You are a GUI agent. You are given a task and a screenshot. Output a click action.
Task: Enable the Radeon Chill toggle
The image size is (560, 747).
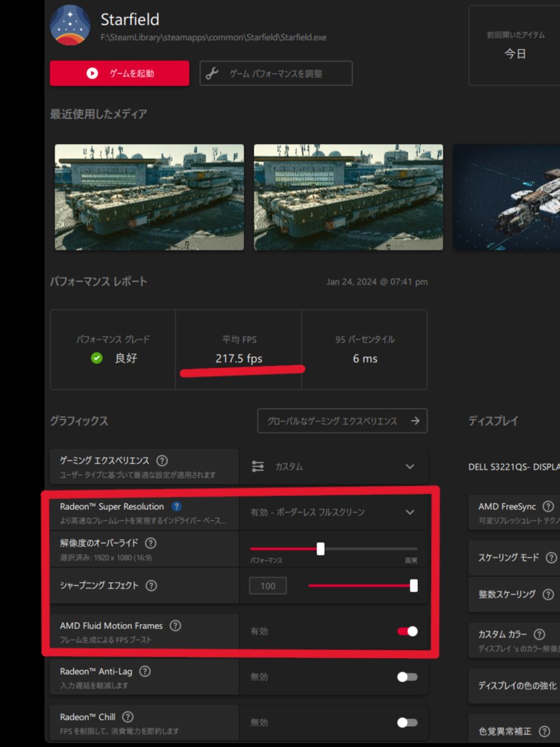(x=408, y=723)
